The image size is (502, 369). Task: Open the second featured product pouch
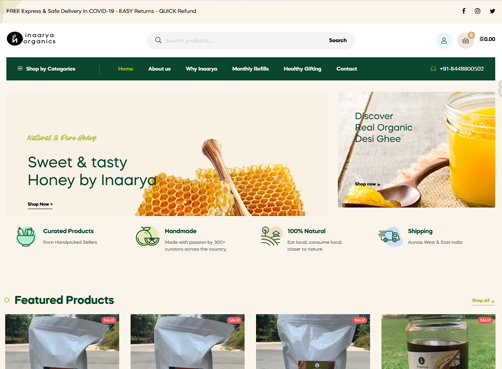click(x=188, y=341)
